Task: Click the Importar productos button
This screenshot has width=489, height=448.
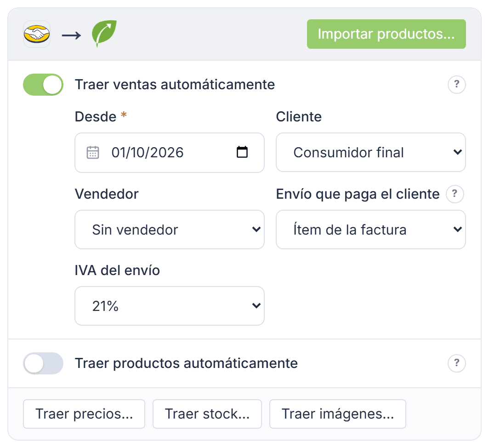Action: click(387, 34)
